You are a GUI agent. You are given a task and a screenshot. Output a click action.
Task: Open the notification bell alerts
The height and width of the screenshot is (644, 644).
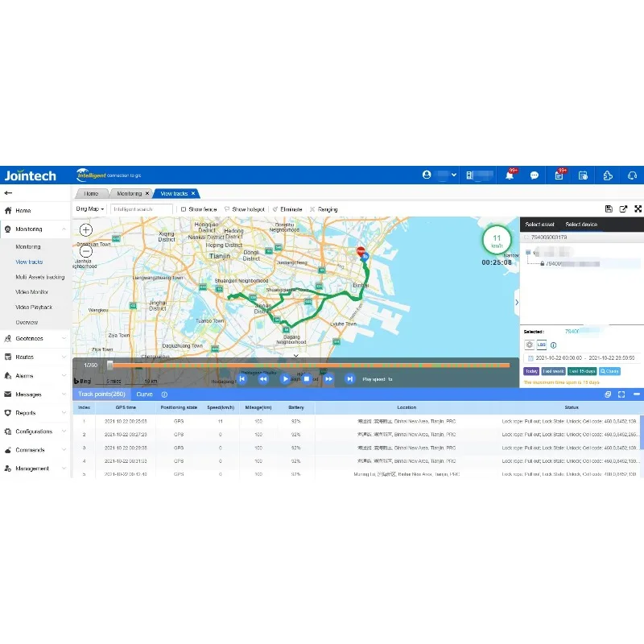click(510, 175)
